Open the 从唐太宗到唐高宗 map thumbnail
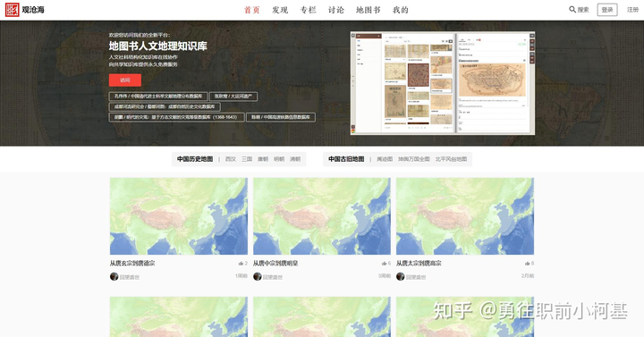 tap(465, 216)
